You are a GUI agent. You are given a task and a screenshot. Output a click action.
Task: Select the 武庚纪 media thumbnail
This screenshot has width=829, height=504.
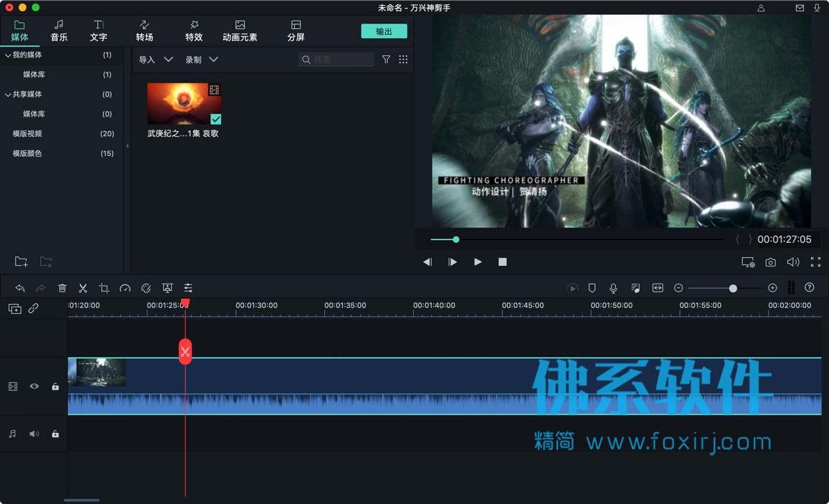click(184, 103)
